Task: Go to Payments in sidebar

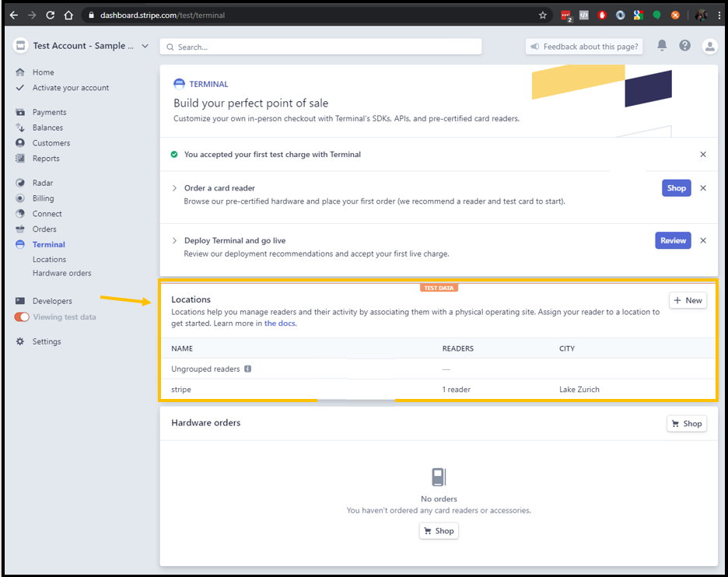Action: click(49, 112)
